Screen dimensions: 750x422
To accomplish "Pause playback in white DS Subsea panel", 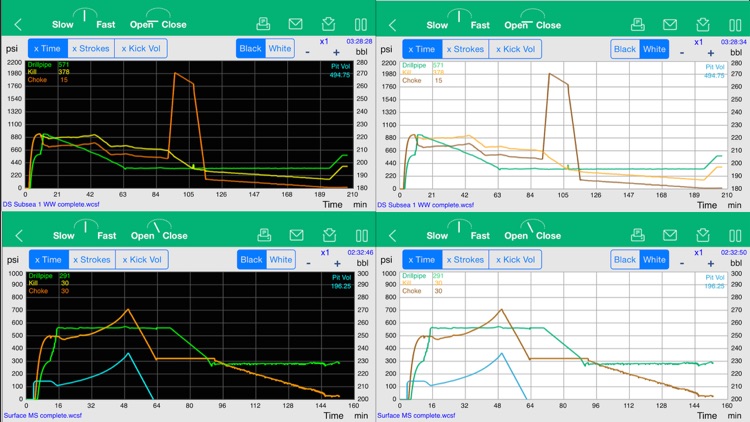I will point(736,25).
